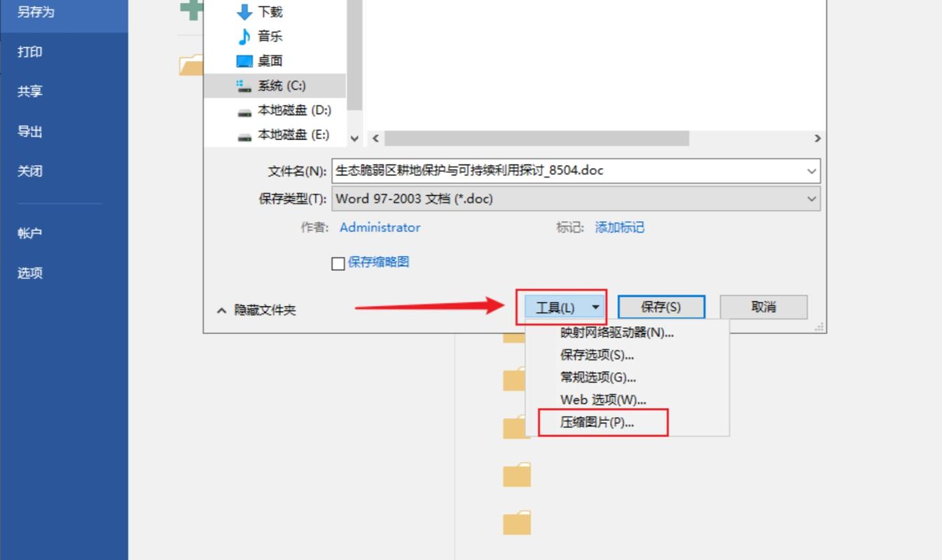Select 桌面 in navigation tree
The image size is (942, 560).
point(270,61)
